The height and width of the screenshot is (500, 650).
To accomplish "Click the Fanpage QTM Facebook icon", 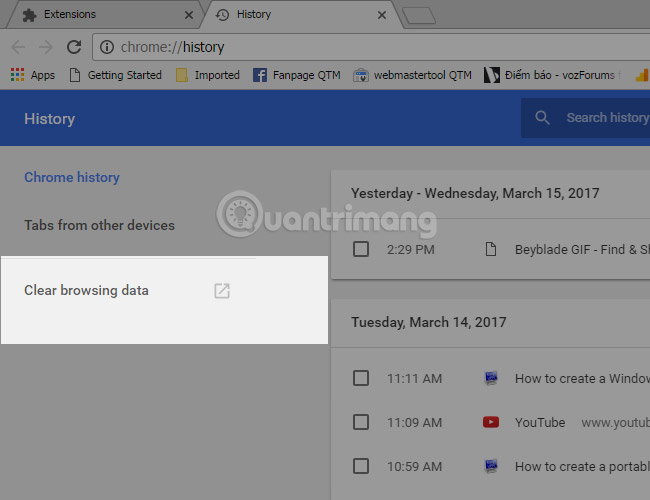I will point(260,75).
